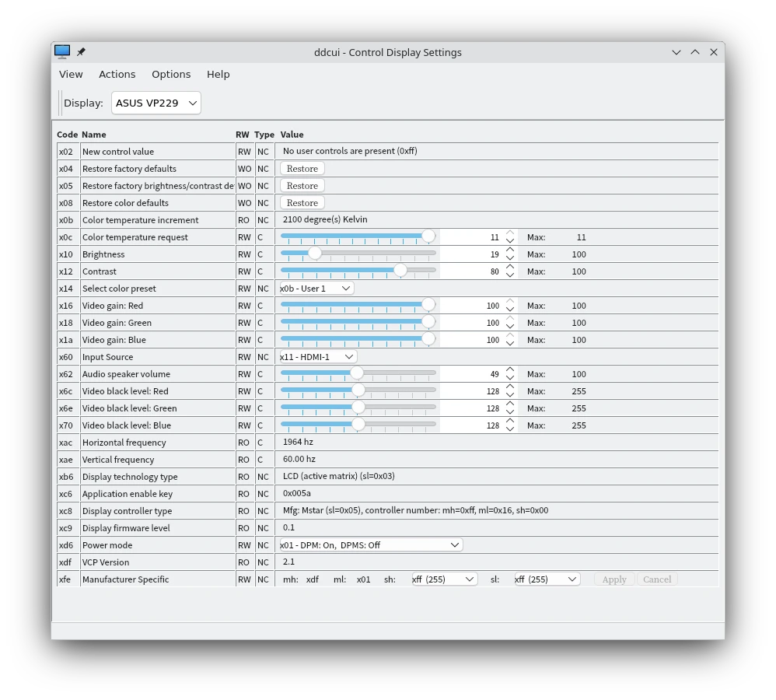Click the Cancel button
The width and height of the screenshot is (776, 700).
[657, 579]
